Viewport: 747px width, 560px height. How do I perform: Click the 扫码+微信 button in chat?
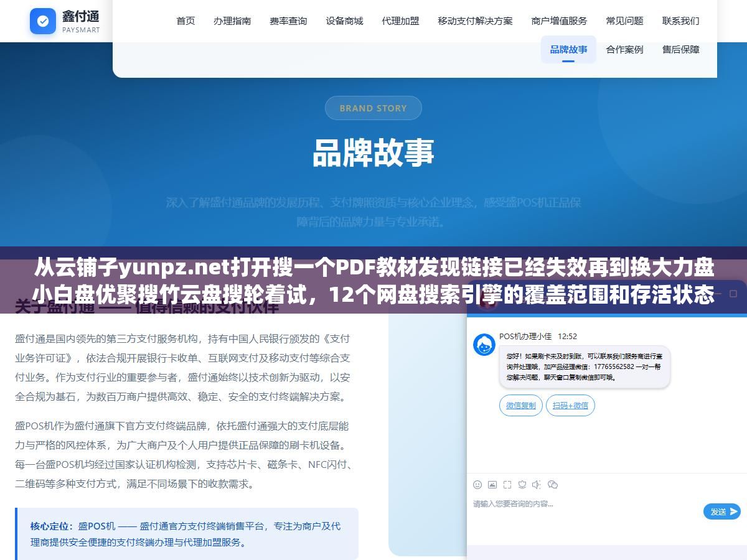[x=570, y=405]
